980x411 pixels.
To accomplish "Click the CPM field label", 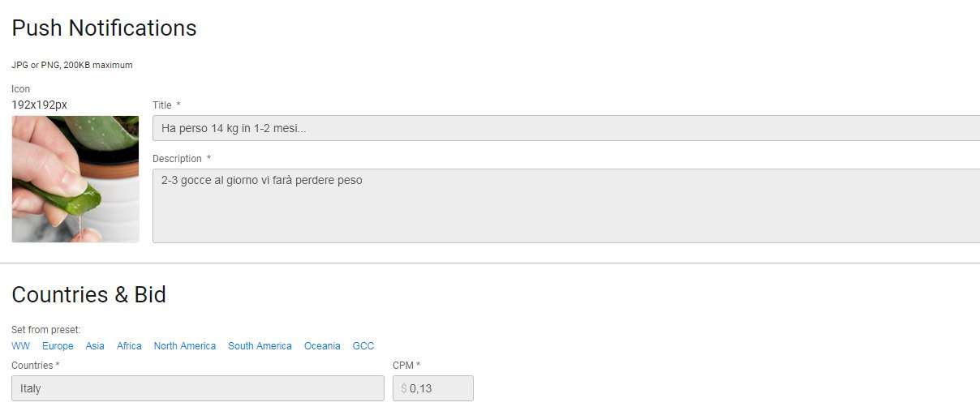I will coord(403,366).
